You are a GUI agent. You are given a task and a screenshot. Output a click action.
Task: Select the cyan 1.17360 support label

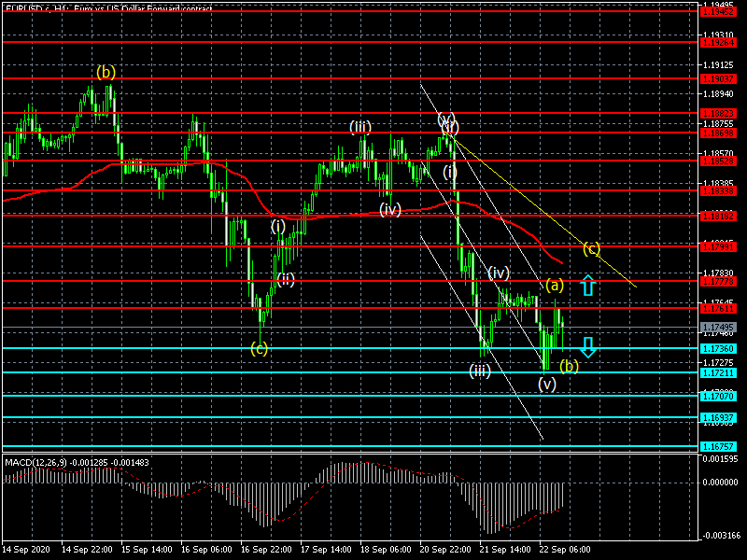tap(718, 349)
